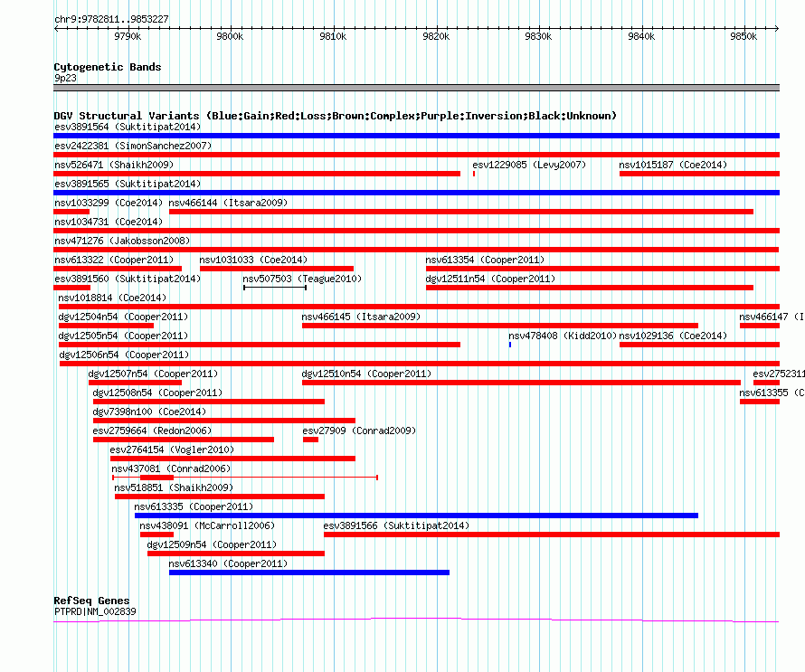Select dgv12506n54 (Cooper2011) label

click(x=124, y=355)
